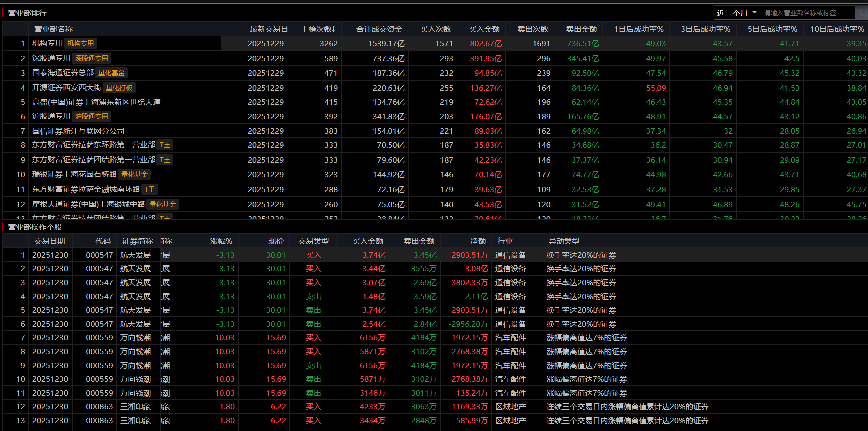Click the 沪股通专用 orange tag badge
The height and width of the screenshot is (431, 868).
pyautogui.click(x=92, y=117)
